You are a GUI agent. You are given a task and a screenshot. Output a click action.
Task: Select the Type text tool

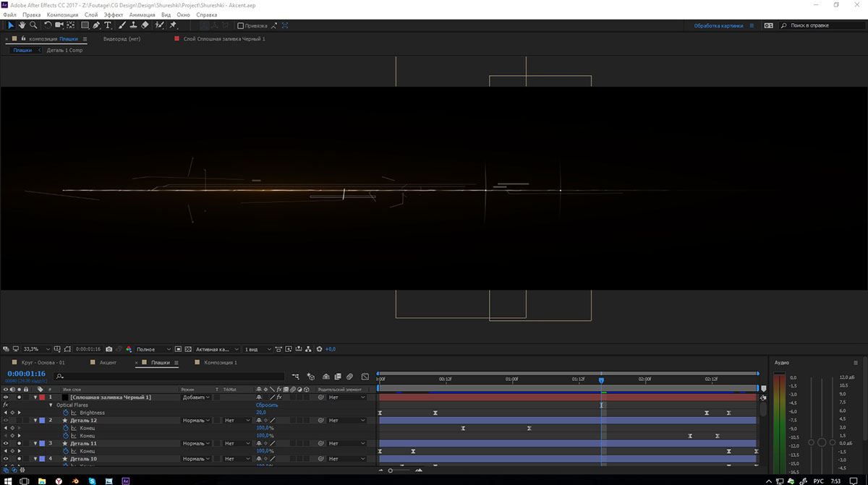(108, 25)
